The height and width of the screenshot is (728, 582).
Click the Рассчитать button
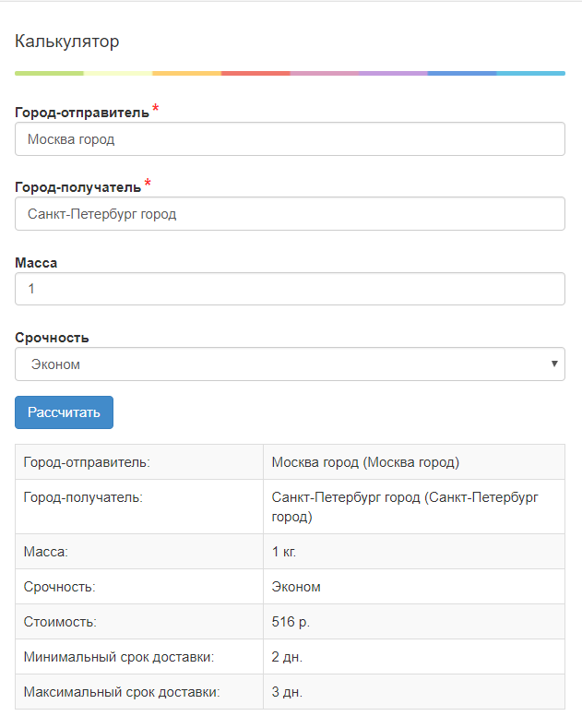64,412
